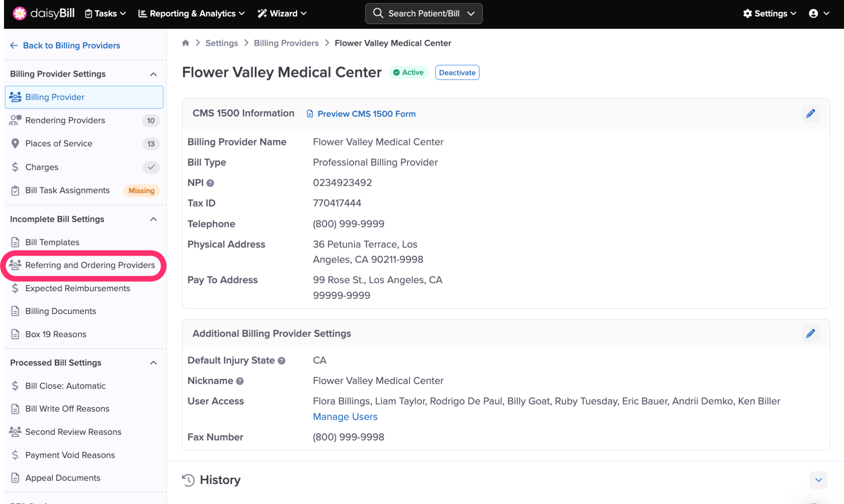Open the user account profile icon

click(x=814, y=13)
